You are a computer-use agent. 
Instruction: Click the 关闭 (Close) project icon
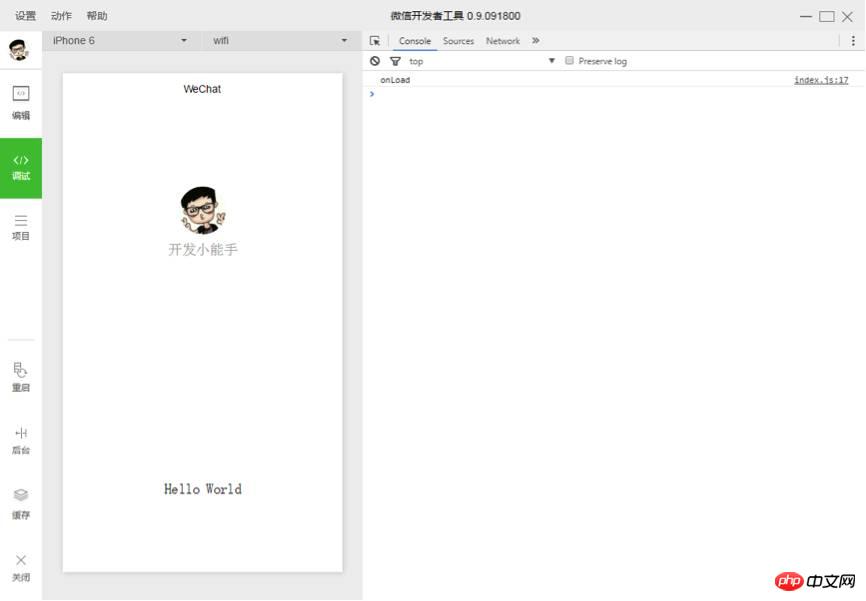pos(21,566)
